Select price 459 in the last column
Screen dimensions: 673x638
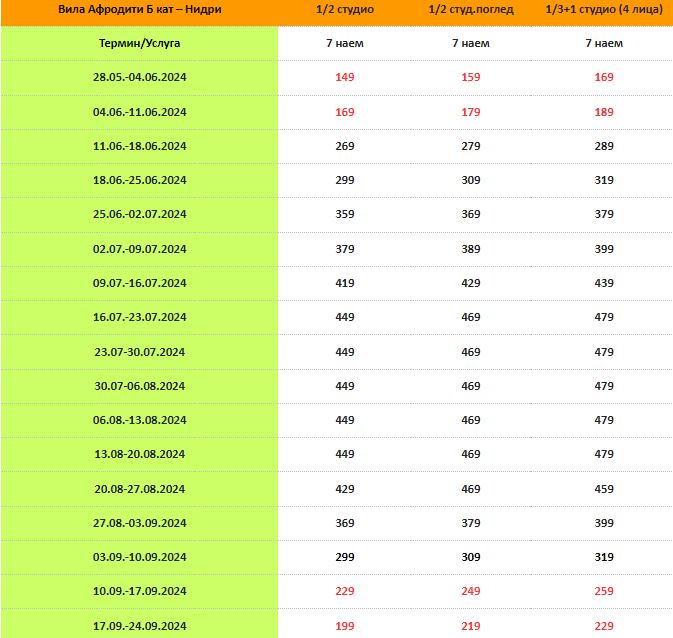point(603,489)
